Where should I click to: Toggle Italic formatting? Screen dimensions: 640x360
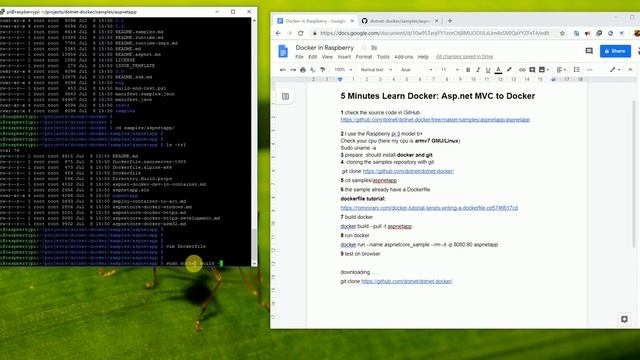[x=478, y=70]
